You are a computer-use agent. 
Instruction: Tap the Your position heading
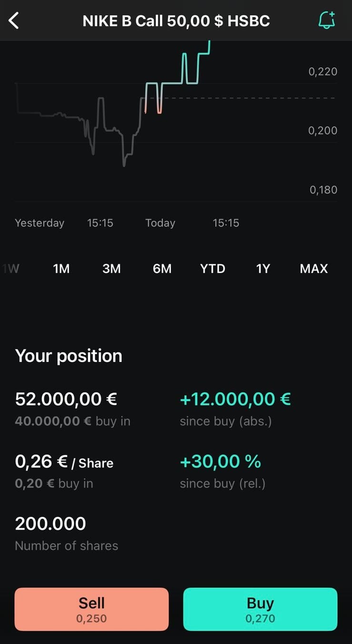tap(69, 356)
